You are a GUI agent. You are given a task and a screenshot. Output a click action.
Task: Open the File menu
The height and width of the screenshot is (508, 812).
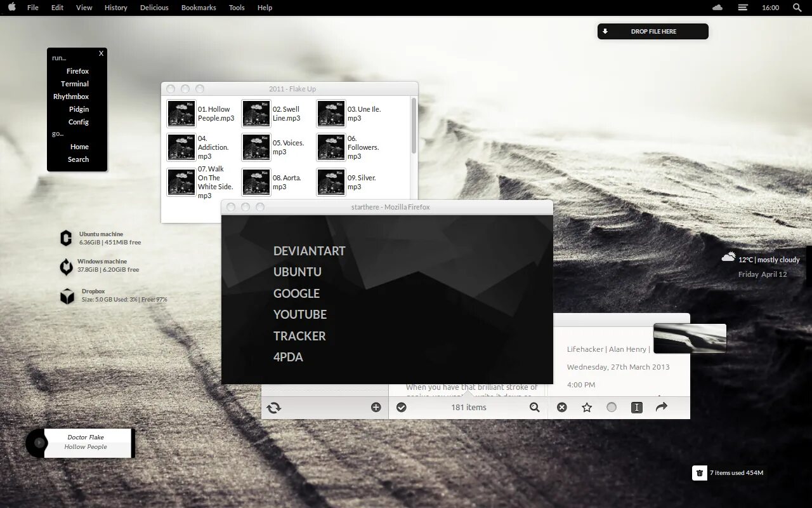click(x=33, y=8)
